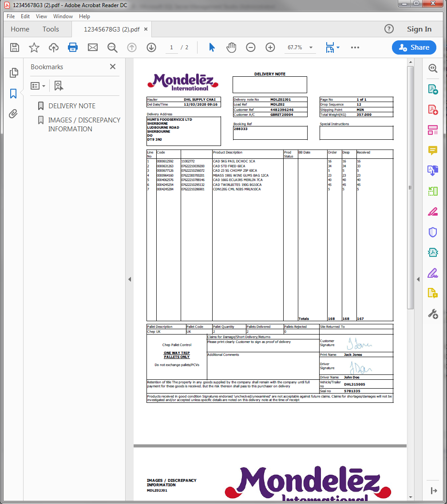Open the Compress PDF tool

pos(433,252)
